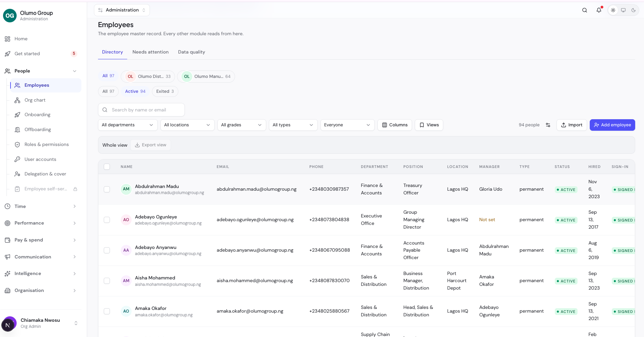Viewport: 644px width, 337px height.
Task: Click the Add employee button
Action: point(612,125)
